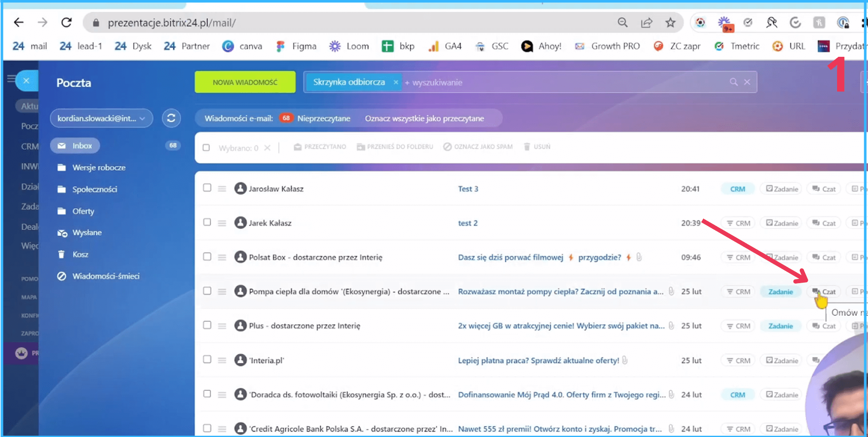Remove the Skrzynka odbiorcza filter chip
Screen dimensions: 868x437
[x=395, y=82]
